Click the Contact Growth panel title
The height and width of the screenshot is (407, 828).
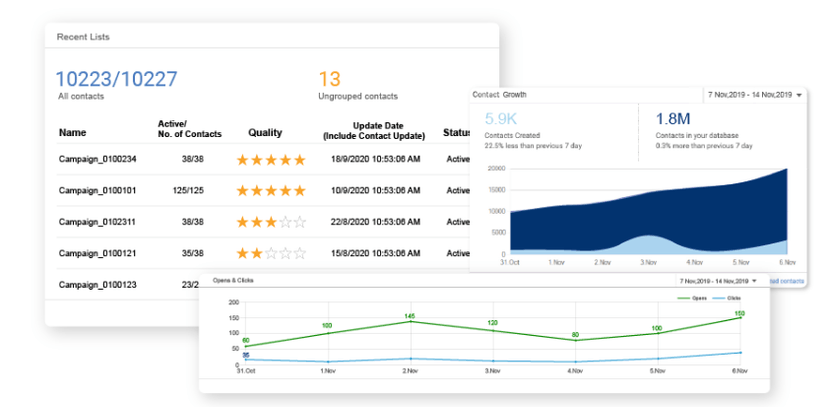[499, 95]
